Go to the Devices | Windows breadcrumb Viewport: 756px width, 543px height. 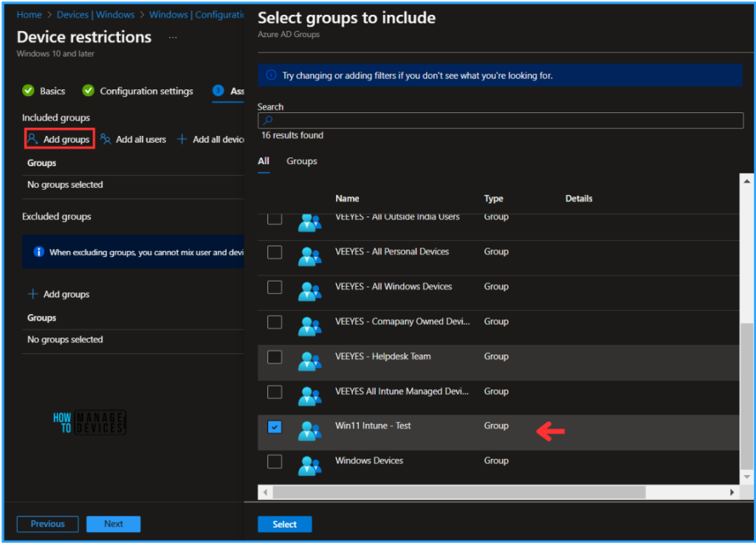coord(95,15)
